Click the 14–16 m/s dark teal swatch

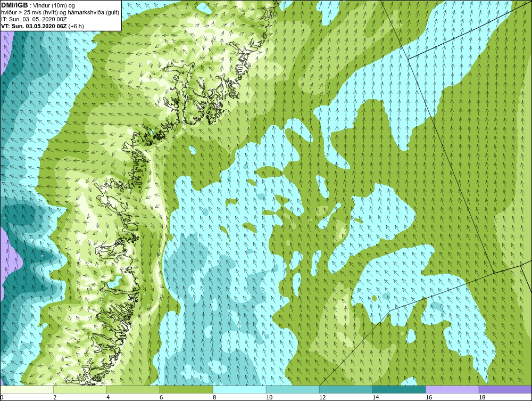pos(399,389)
